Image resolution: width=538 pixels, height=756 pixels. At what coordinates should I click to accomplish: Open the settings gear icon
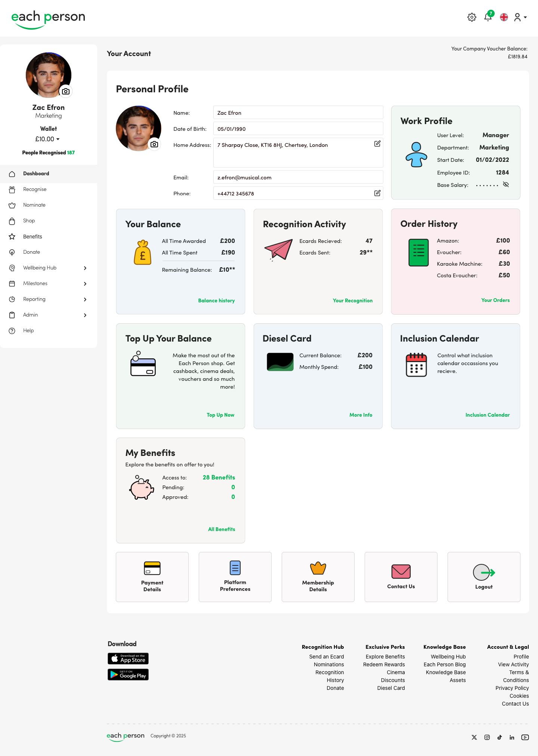coord(472,17)
